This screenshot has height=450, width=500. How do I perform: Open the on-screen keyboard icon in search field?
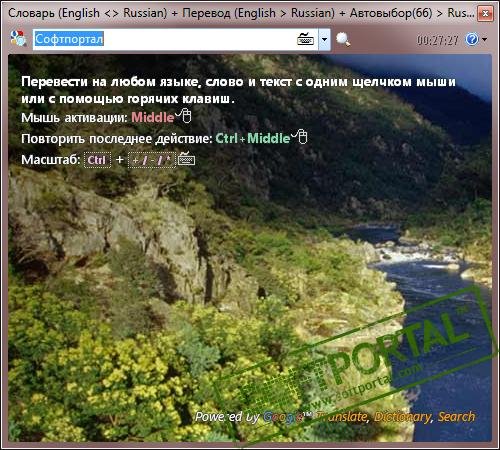tap(305, 39)
